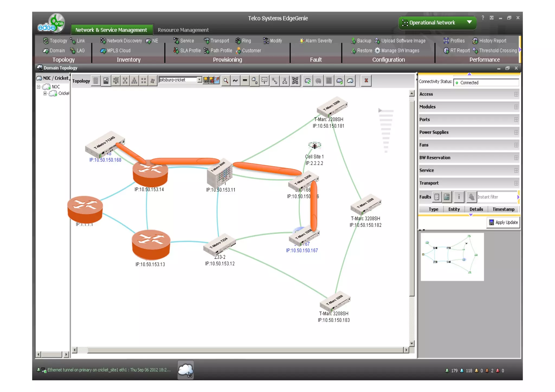Expand the Power Supplies section
This screenshot has height=392, width=555.
tap(516, 132)
